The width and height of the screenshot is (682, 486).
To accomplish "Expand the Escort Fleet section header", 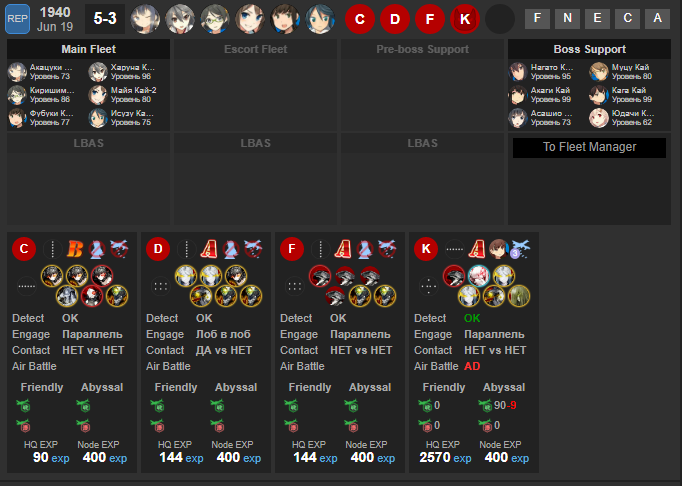I will tap(255, 49).
